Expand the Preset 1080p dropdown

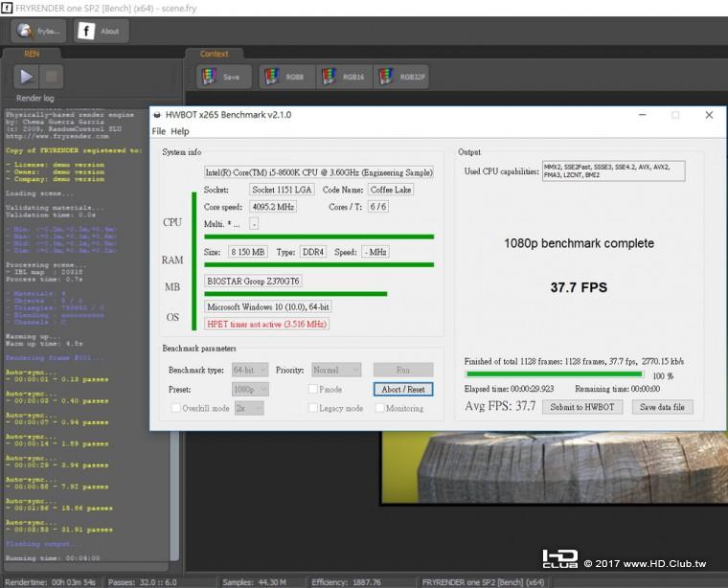250,389
